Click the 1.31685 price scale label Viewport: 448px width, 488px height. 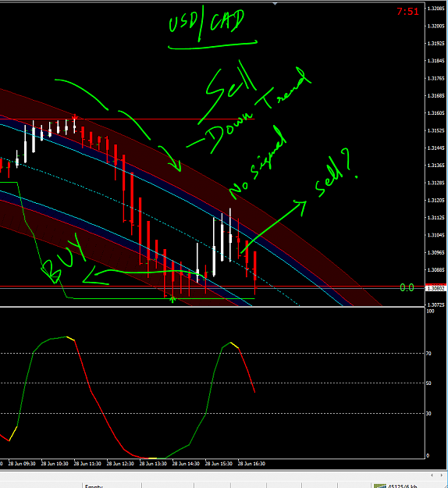point(436,95)
